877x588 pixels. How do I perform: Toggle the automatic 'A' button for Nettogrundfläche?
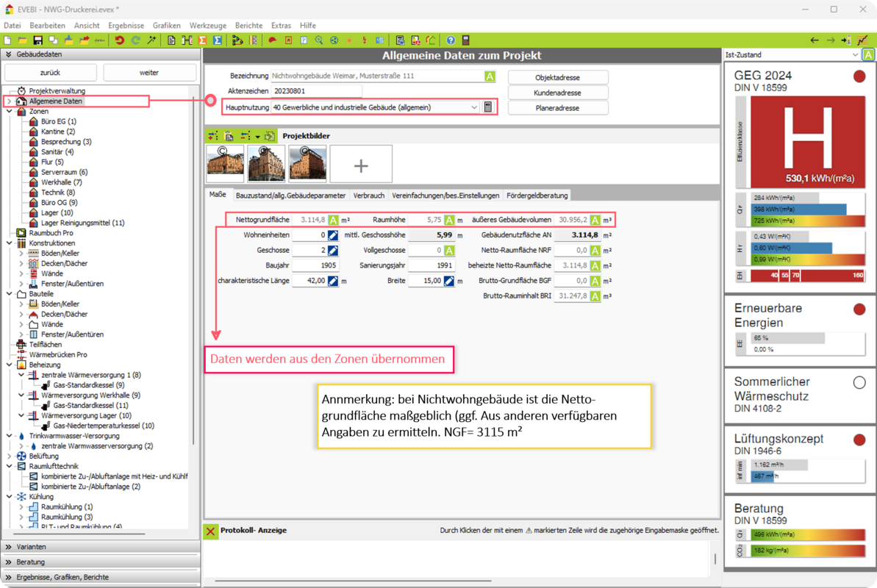tap(332, 220)
